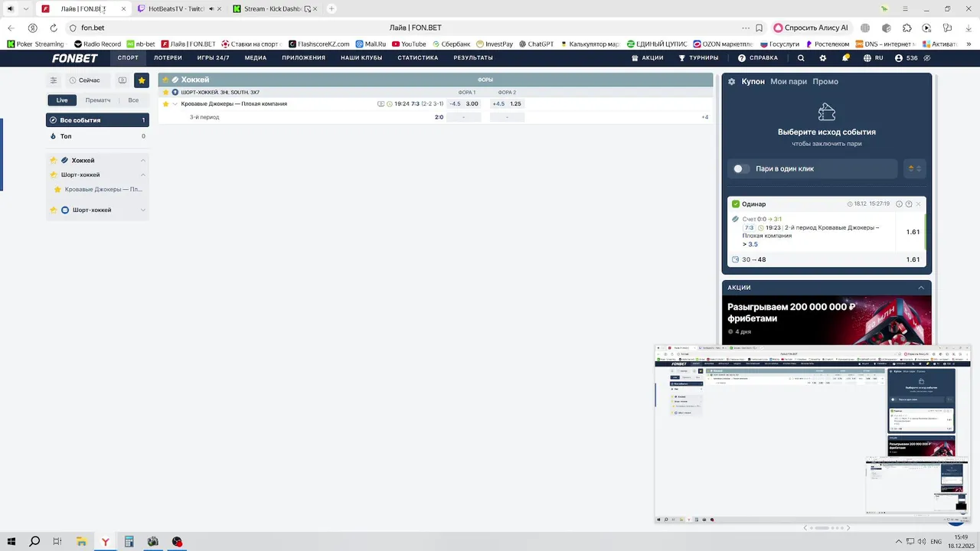Toggle star beside sidebar Кровавые Джокеры item

point(57,189)
